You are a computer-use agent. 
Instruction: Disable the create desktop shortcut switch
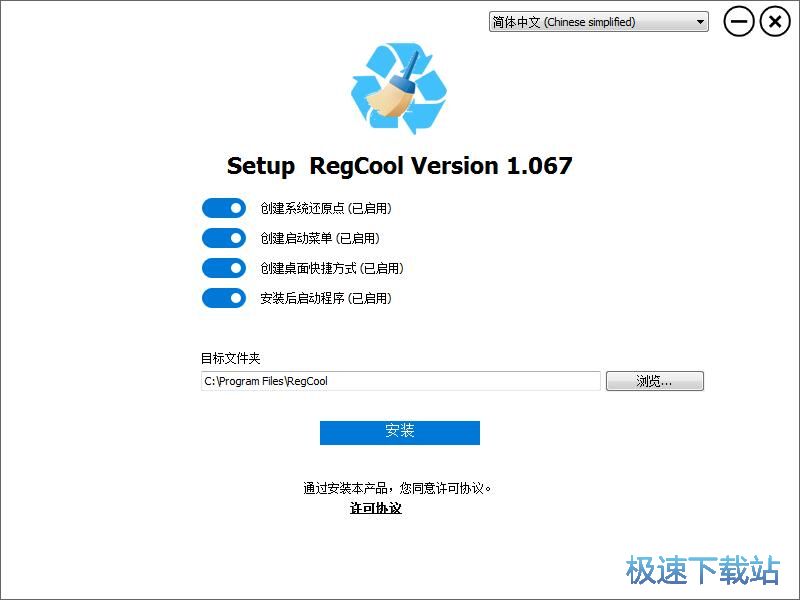click(x=223, y=268)
